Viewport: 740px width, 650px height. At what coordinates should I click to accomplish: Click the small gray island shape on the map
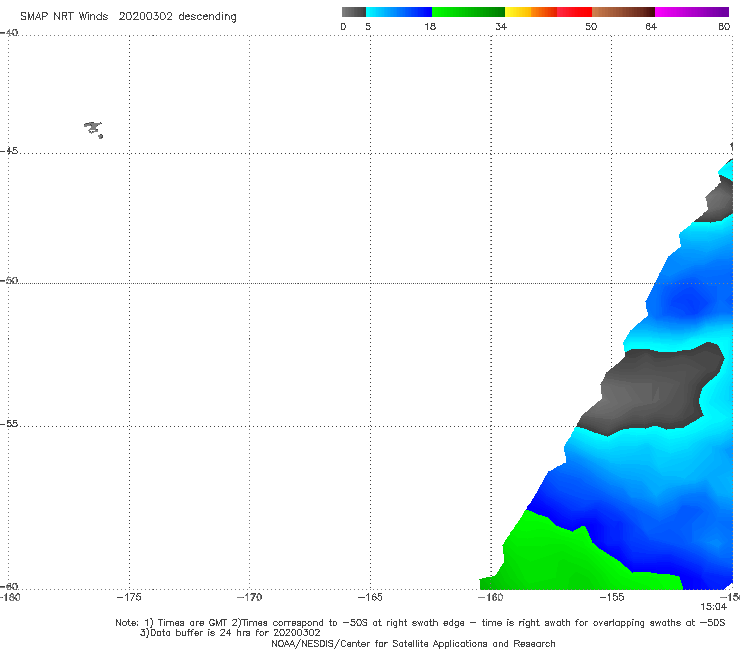pyautogui.click(x=94, y=129)
